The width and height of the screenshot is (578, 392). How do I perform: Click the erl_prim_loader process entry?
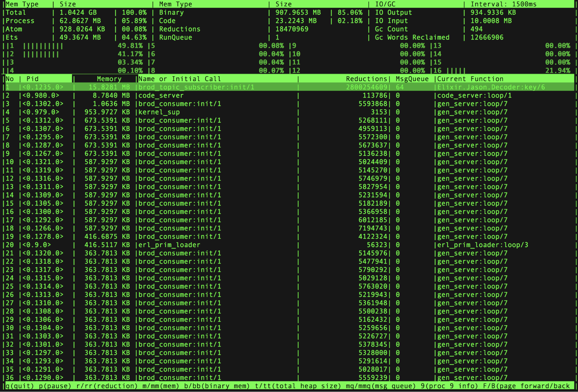tap(169, 245)
